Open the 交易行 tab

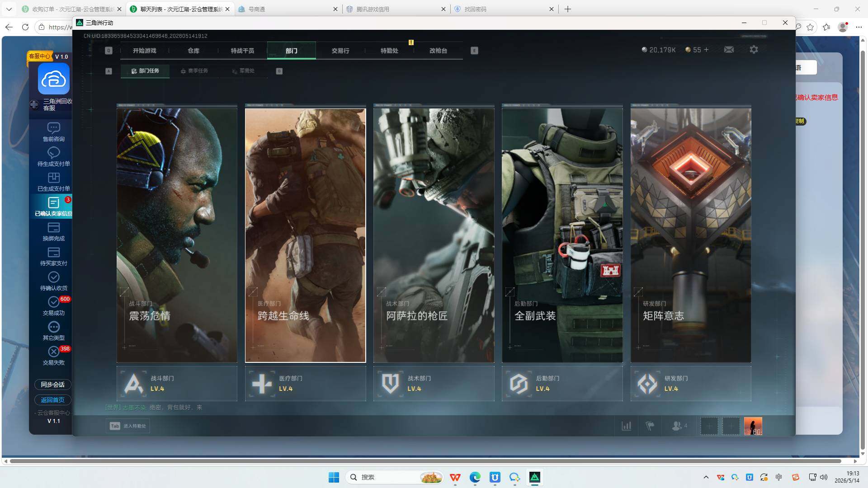(x=340, y=51)
